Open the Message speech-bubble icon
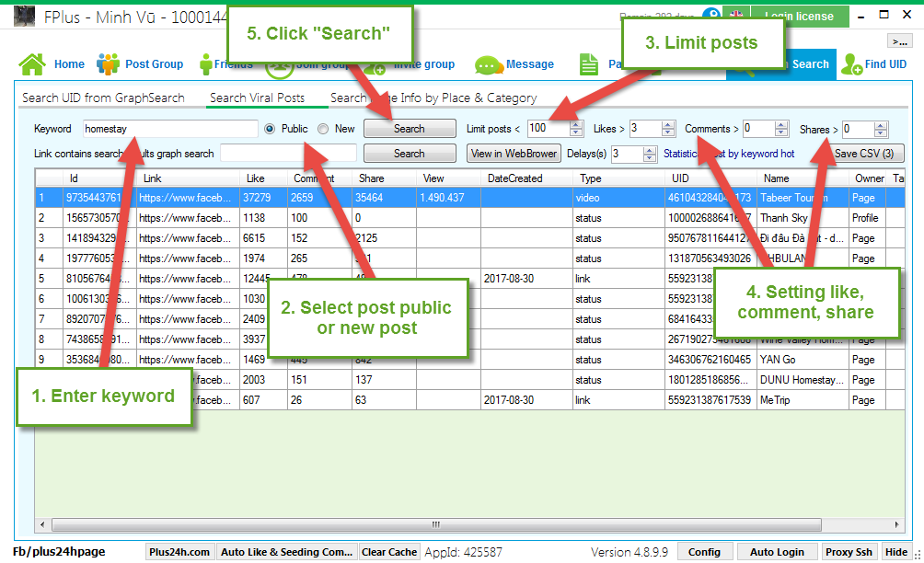Viewport: 924px width, 563px height. [489, 64]
